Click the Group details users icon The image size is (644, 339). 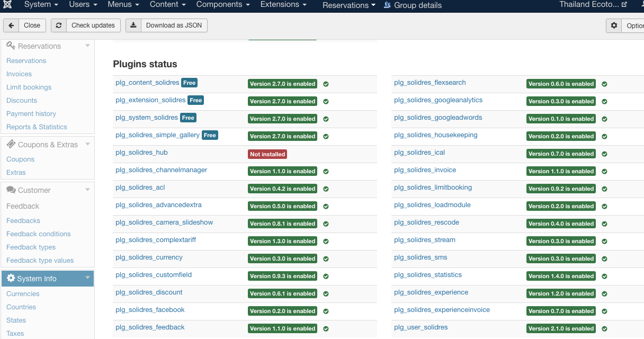[x=388, y=5]
